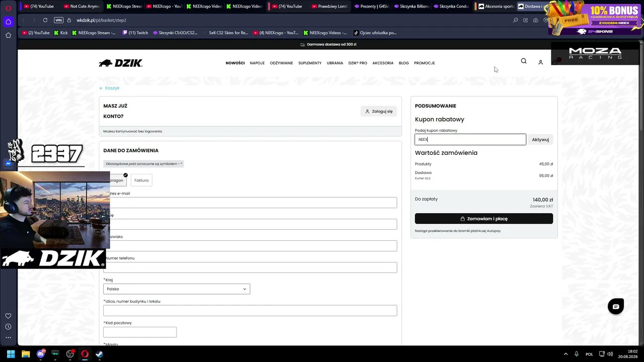Open the Ojciec ufoludka bookmark
The height and width of the screenshot is (362, 644).
[x=375, y=33]
